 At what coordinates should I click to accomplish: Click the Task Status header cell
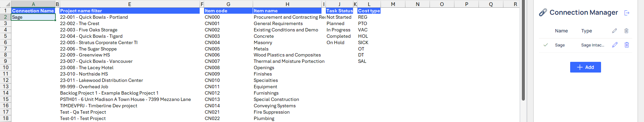click(339, 11)
